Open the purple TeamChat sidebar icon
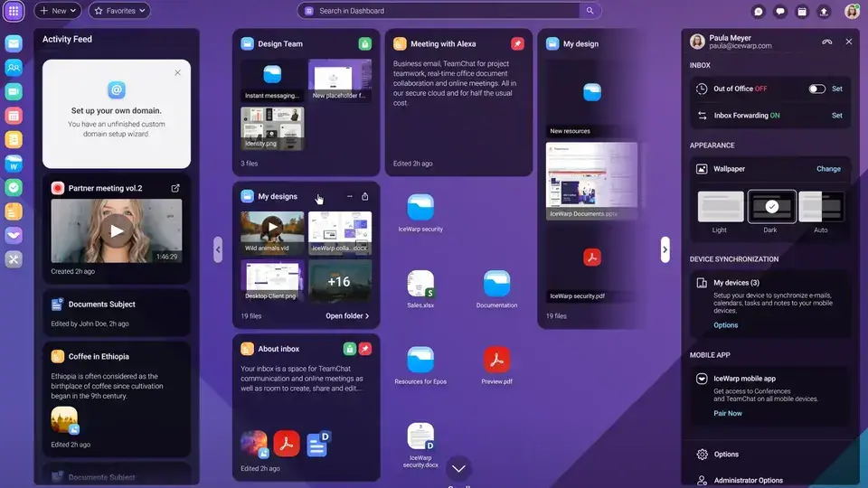This screenshot has width=868, height=488. (14, 235)
